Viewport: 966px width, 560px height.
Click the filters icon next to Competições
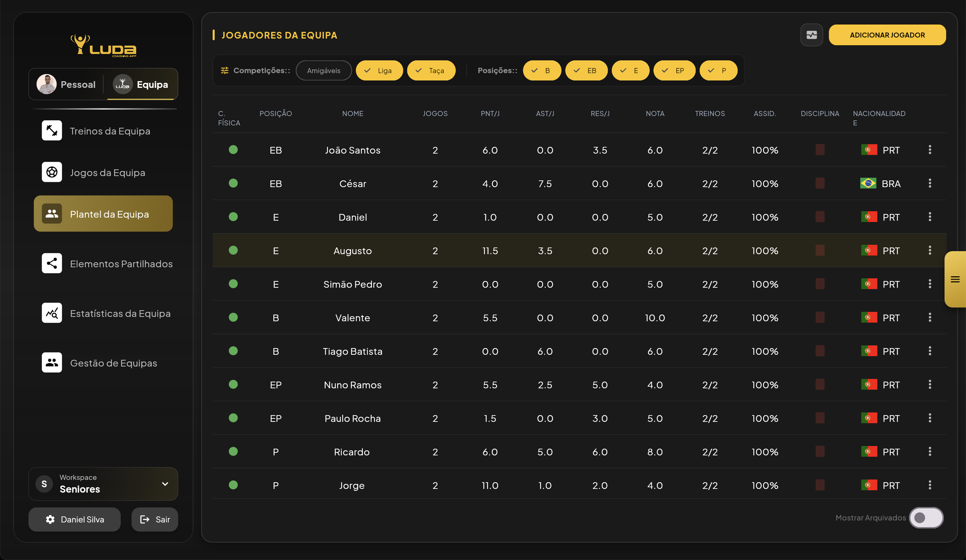[x=224, y=70]
